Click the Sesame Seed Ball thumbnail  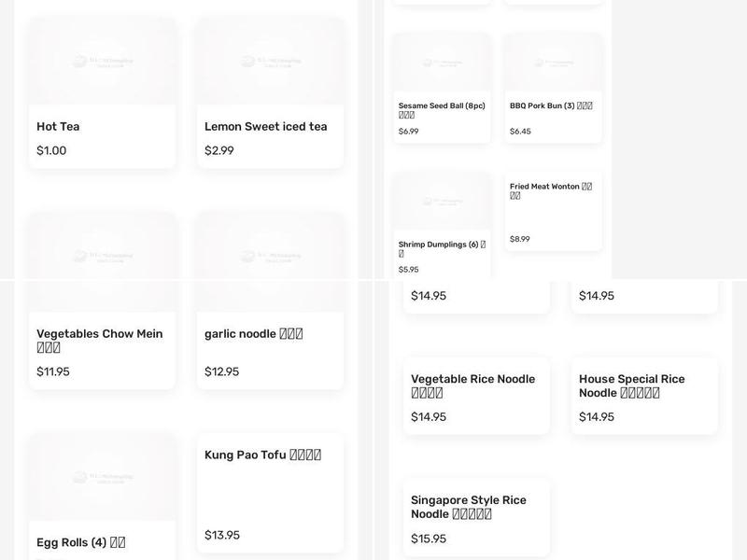441,63
